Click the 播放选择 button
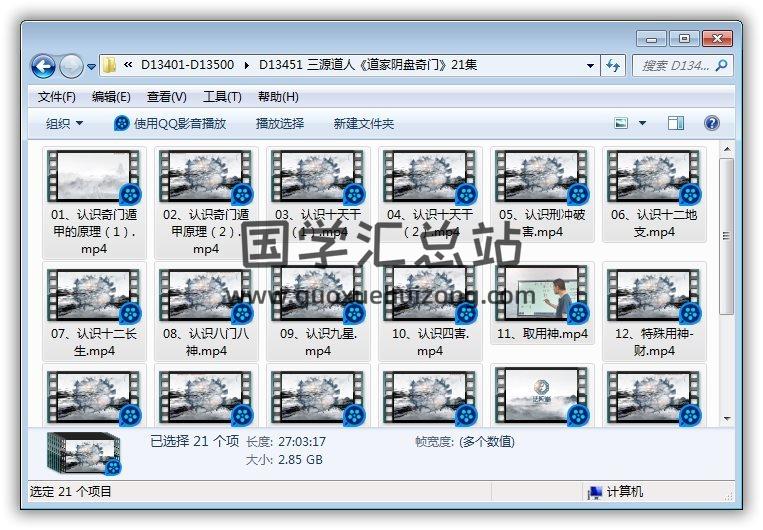 tap(280, 124)
